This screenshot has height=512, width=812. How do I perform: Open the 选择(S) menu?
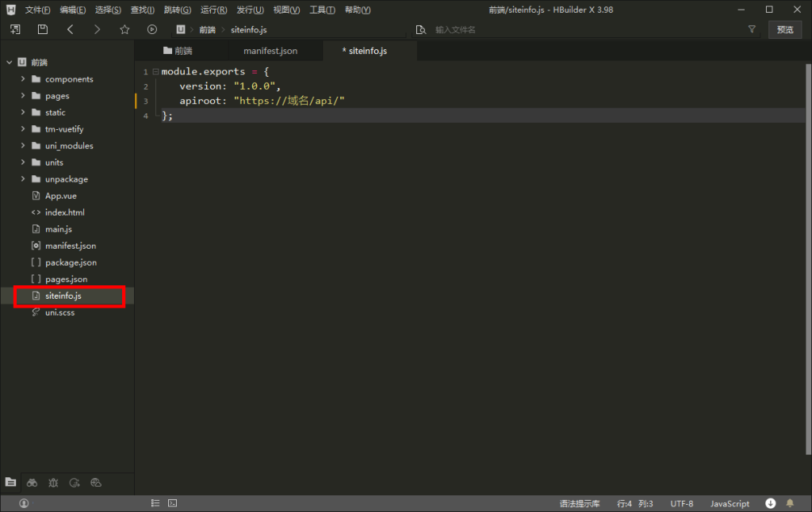point(108,10)
